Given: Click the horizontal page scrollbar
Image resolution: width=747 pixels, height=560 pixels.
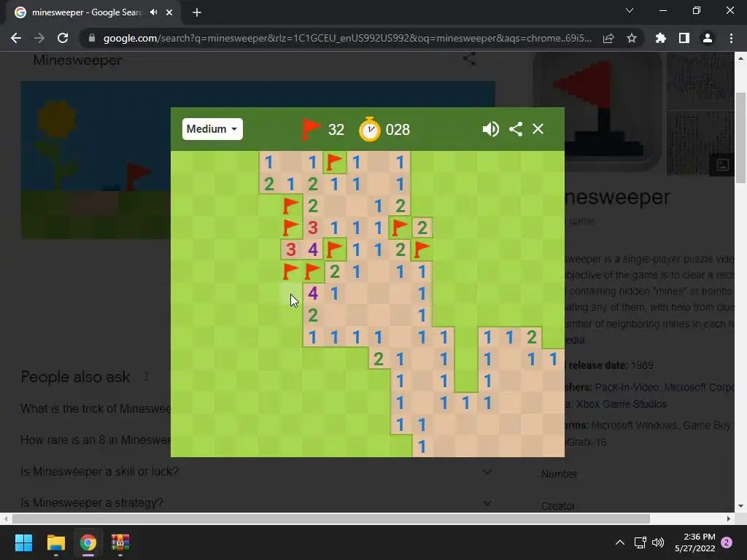Looking at the screenshot, I should click(x=331, y=518).
